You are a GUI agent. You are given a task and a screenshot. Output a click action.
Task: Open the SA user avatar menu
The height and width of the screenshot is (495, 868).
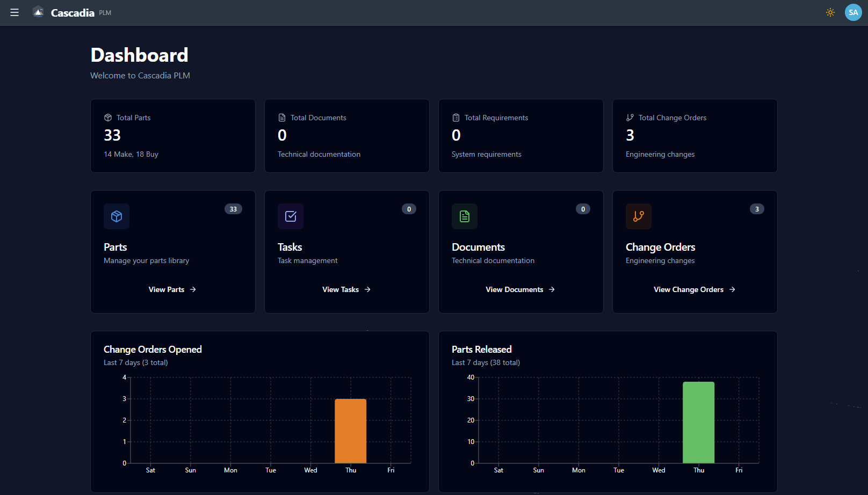coord(853,12)
